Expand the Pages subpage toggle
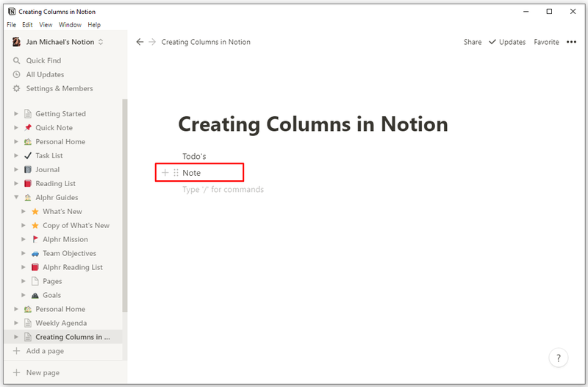 [24, 281]
